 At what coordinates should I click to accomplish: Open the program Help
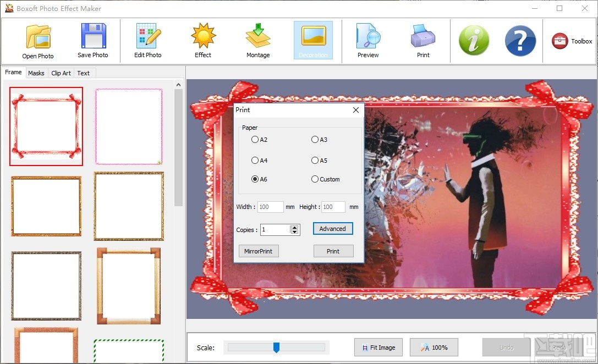pyautogui.click(x=519, y=41)
